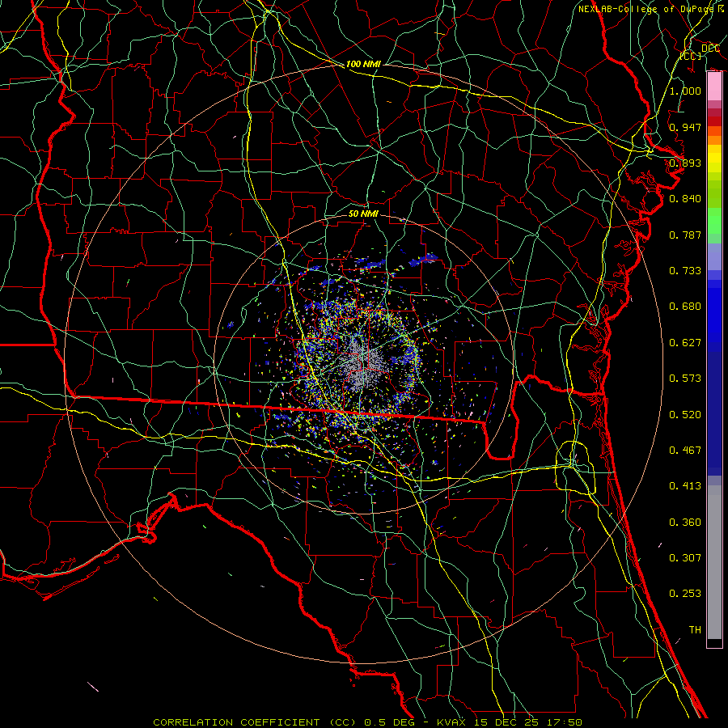Select the 0.253 legend value
Screen dimensions: 728x728
click(x=685, y=594)
